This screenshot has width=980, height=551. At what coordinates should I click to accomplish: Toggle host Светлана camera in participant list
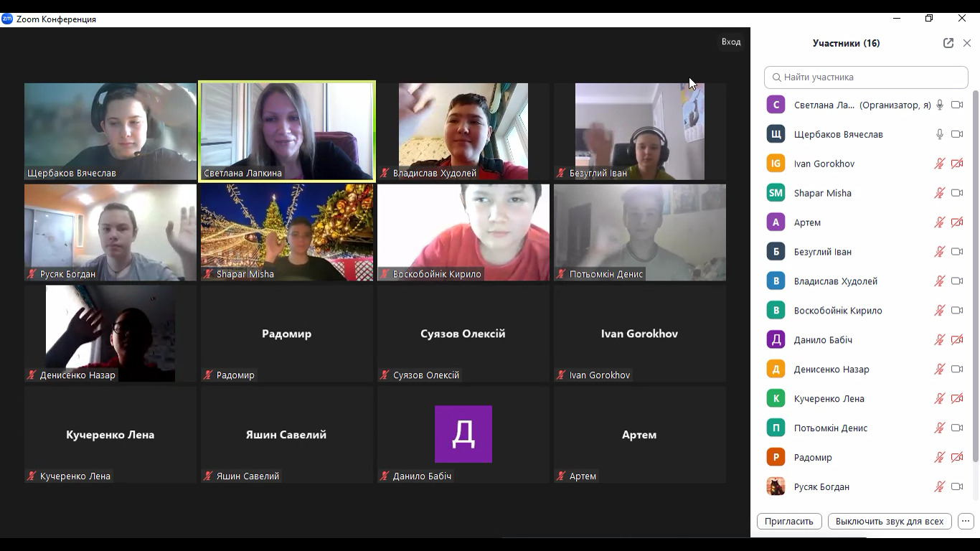(x=957, y=105)
